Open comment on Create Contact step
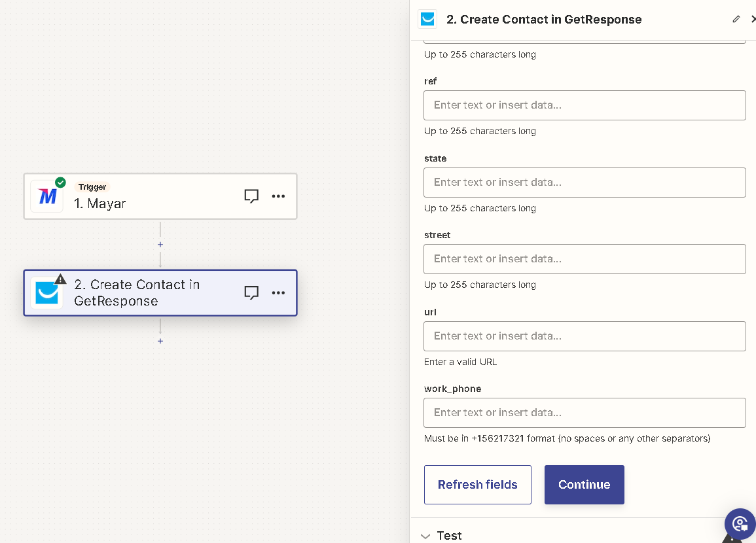The image size is (756, 543). tap(251, 292)
